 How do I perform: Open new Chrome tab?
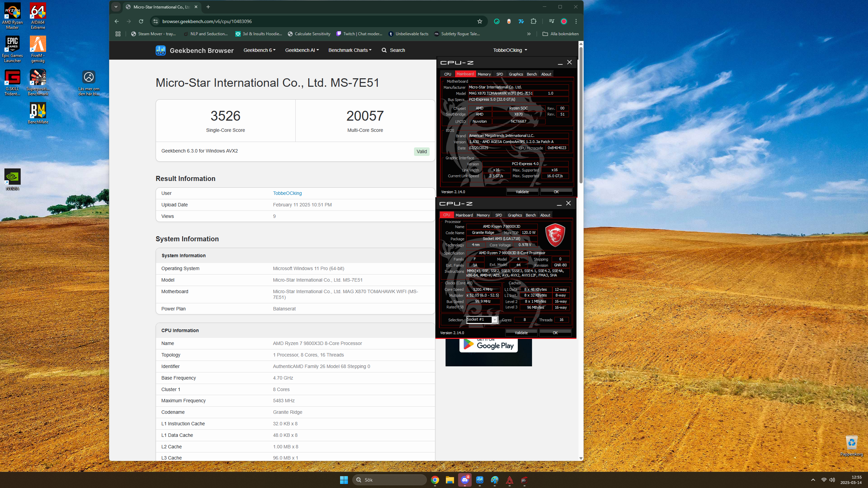pyautogui.click(x=208, y=7)
